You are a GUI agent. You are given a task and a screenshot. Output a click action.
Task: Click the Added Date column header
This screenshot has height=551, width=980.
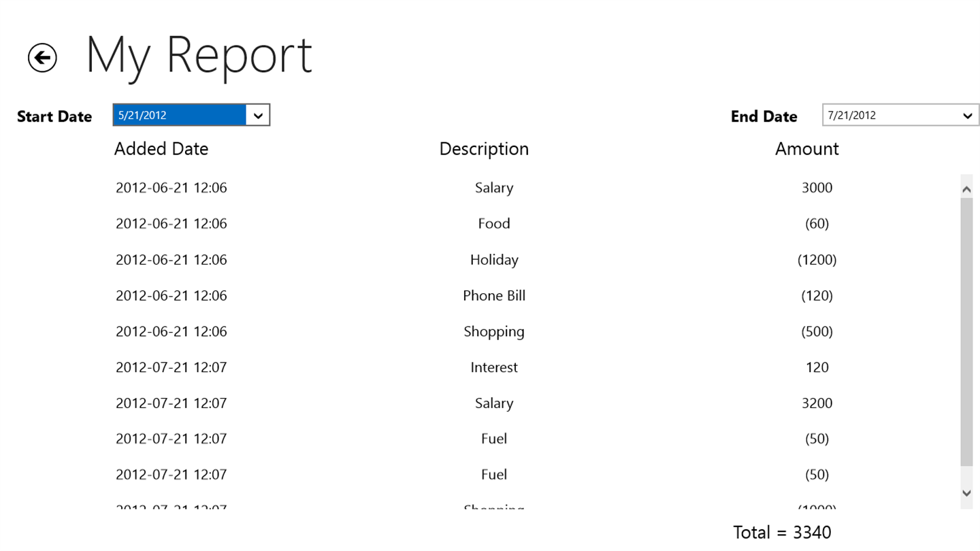pyautogui.click(x=161, y=149)
